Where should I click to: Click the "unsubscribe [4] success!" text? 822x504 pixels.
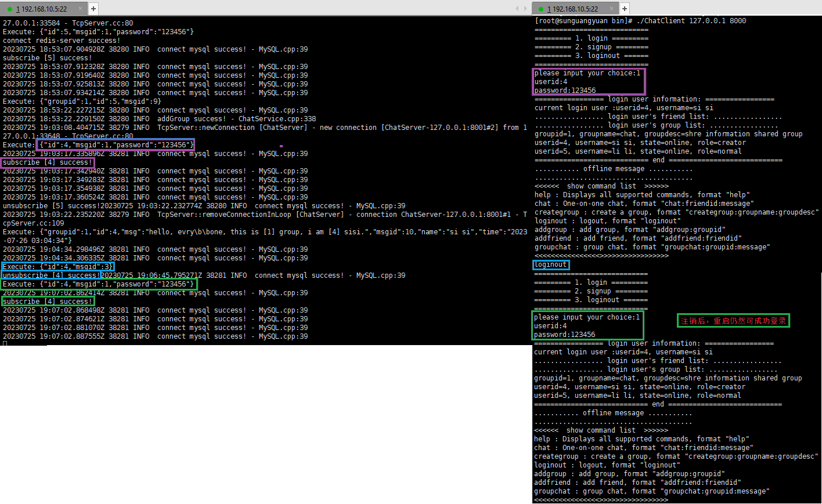[x=51, y=275]
